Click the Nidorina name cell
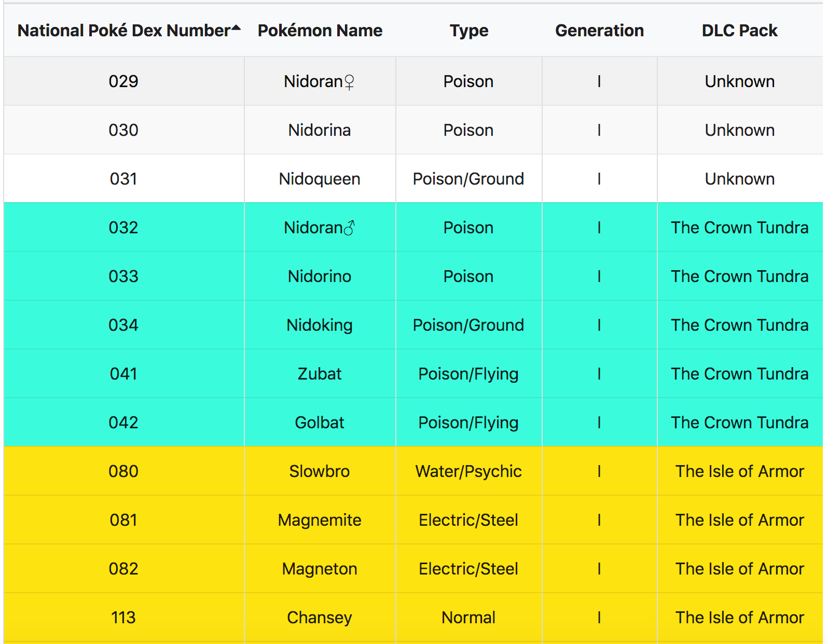827x644 pixels. tap(320, 130)
